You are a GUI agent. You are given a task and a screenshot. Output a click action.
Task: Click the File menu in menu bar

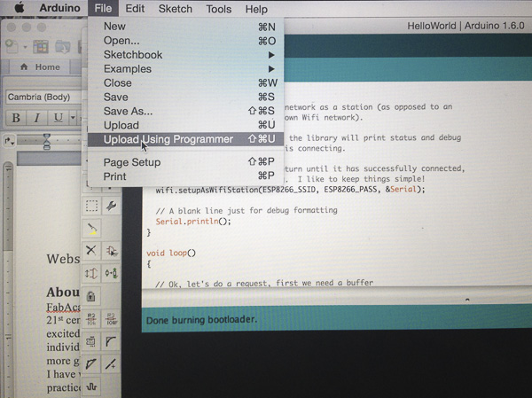coord(103,8)
